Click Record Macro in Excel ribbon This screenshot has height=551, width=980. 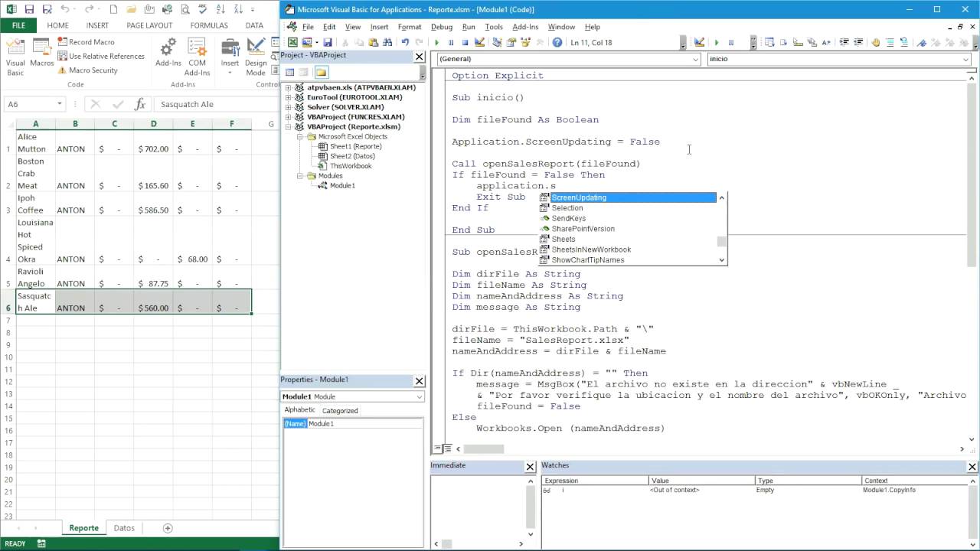click(87, 42)
